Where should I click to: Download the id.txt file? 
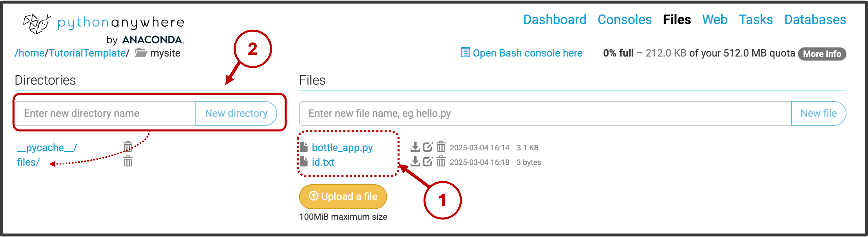point(415,162)
